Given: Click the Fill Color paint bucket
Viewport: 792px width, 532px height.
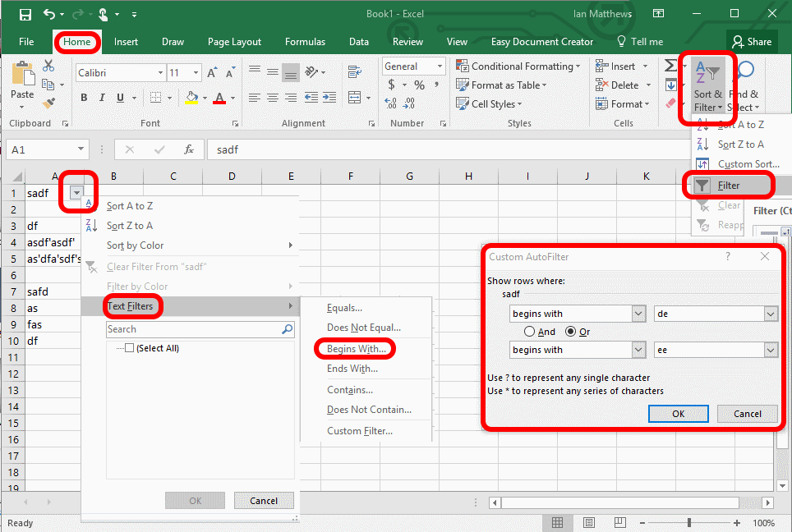Looking at the screenshot, I should pos(191,98).
